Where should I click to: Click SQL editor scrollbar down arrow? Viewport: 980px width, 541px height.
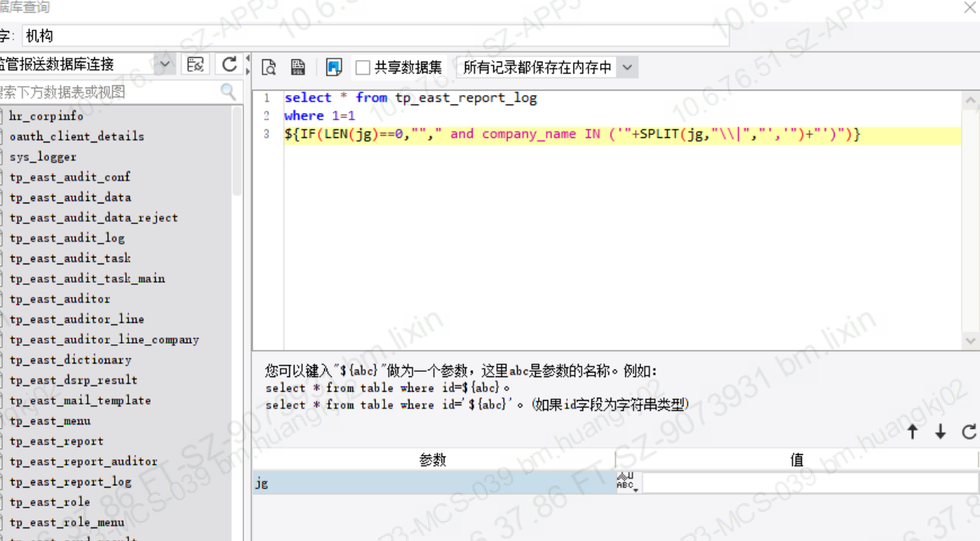click(970, 341)
